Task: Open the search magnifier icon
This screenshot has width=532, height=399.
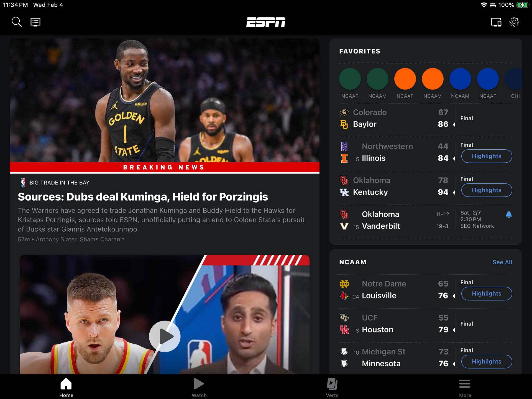Action: coord(16,22)
